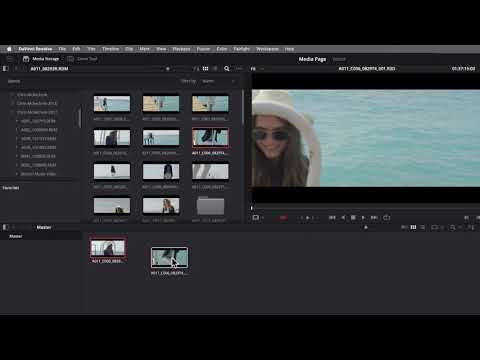The width and height of the screenshot is (480, 360).
Task: Click the current folder path name
Action: 49,69
